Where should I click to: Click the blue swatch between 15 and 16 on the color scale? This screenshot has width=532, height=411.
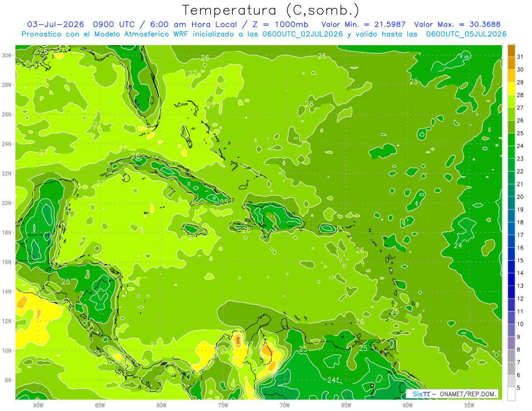tap(511, 254)
